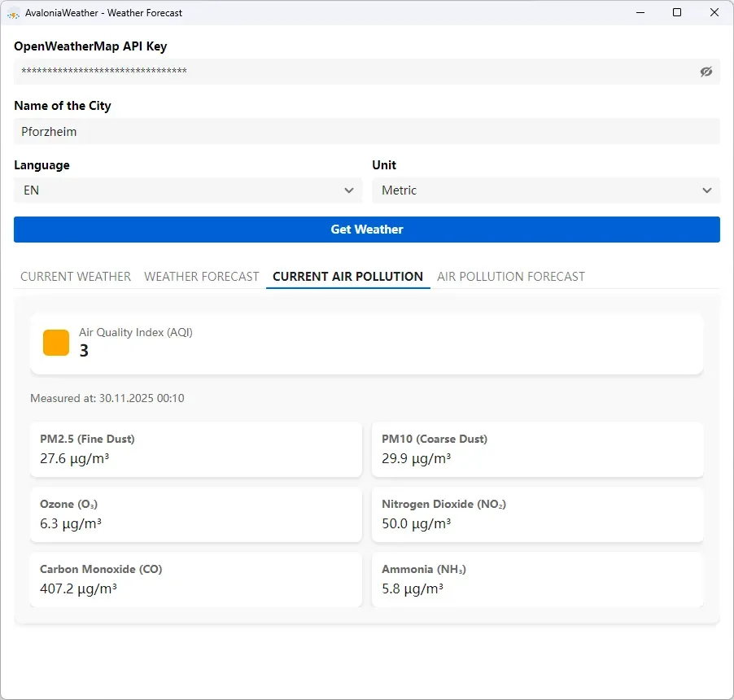Open the Unit combo box showing Metric
The image size is (734, 700).
[x=537, y=190]
